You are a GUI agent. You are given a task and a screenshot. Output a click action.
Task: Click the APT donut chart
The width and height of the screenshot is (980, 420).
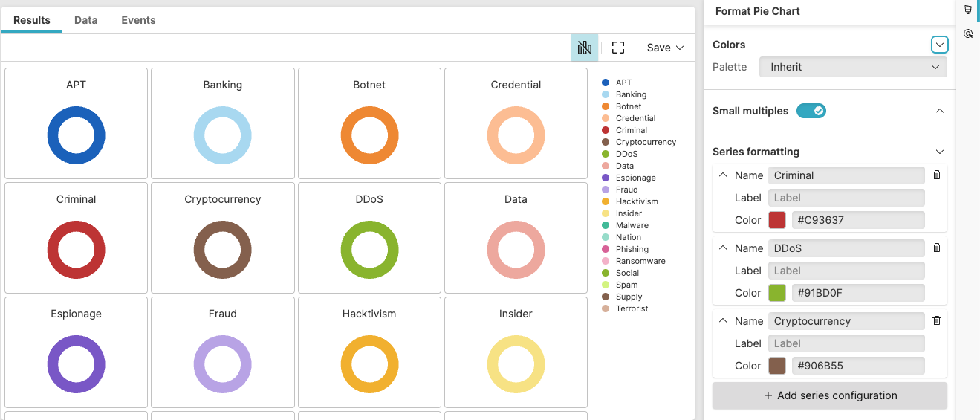point(76,135)
